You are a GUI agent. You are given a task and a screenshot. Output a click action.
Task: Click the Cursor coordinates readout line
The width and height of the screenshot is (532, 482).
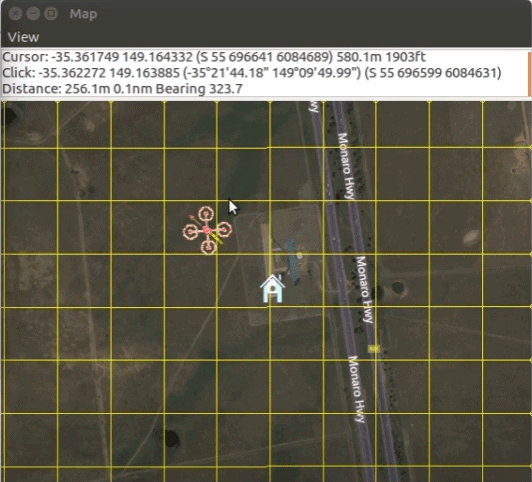pos(214,57)
